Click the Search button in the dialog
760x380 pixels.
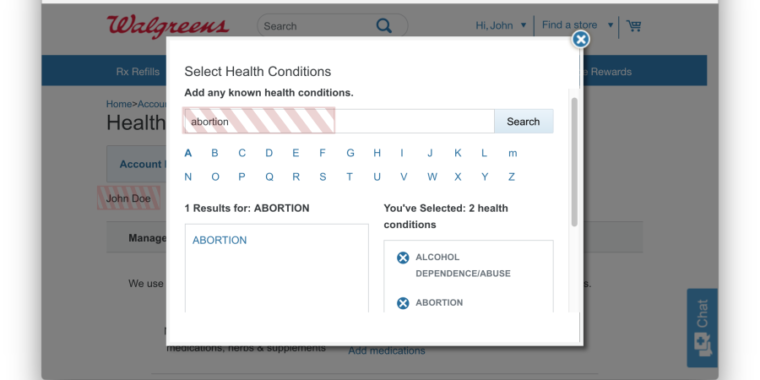point(523,121)
